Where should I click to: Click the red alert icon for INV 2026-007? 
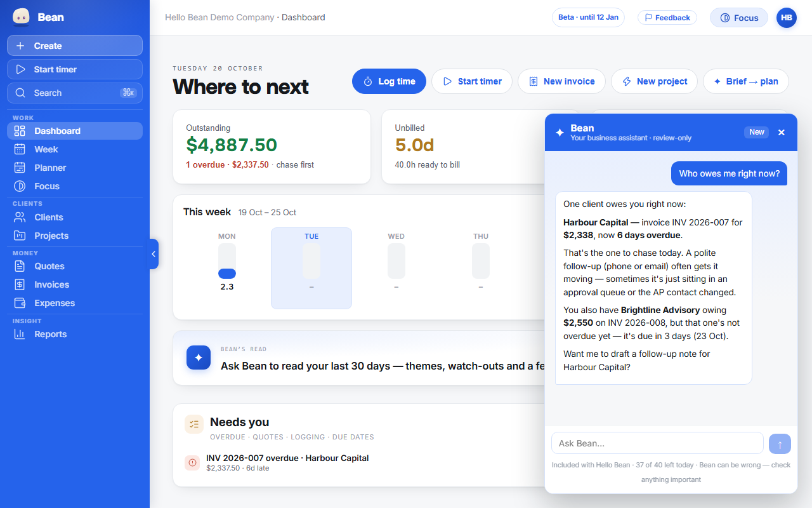click(192, 463)
